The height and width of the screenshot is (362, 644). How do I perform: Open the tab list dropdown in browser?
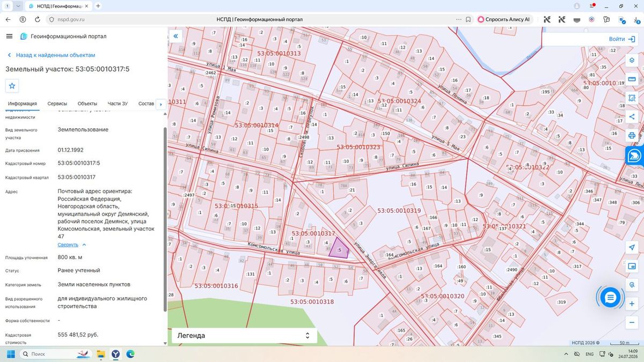(x=18, y=6)
